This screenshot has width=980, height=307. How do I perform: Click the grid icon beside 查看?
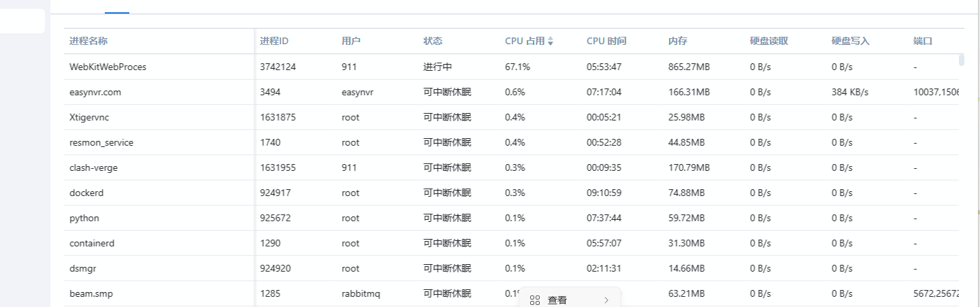pos(535,300)
